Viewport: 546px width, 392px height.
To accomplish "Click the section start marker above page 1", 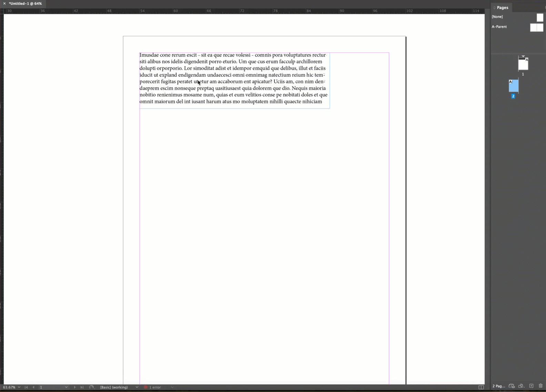I will click(523, 56).
